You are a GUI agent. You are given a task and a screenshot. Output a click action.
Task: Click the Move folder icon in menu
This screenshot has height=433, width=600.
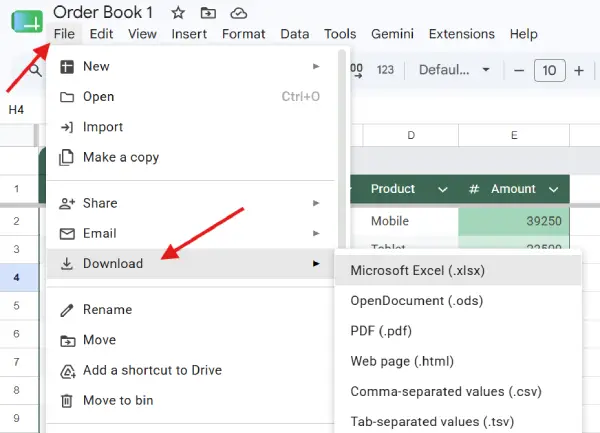pyautogui.click(x=67, y=340)
